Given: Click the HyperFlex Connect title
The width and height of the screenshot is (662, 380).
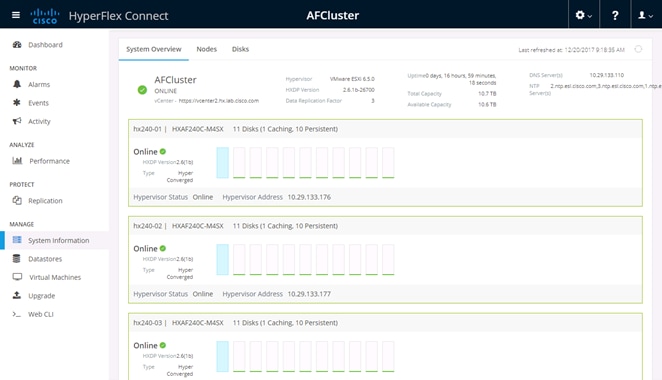Looking at the screenshot, I should click(x=118, y=16).
